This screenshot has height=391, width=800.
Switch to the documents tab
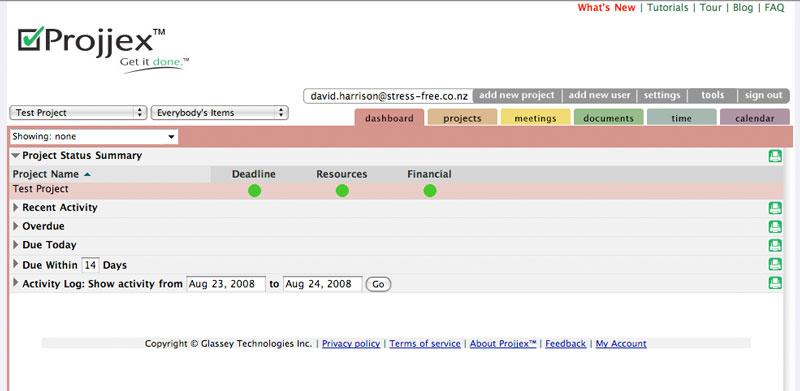pos(608,118)
